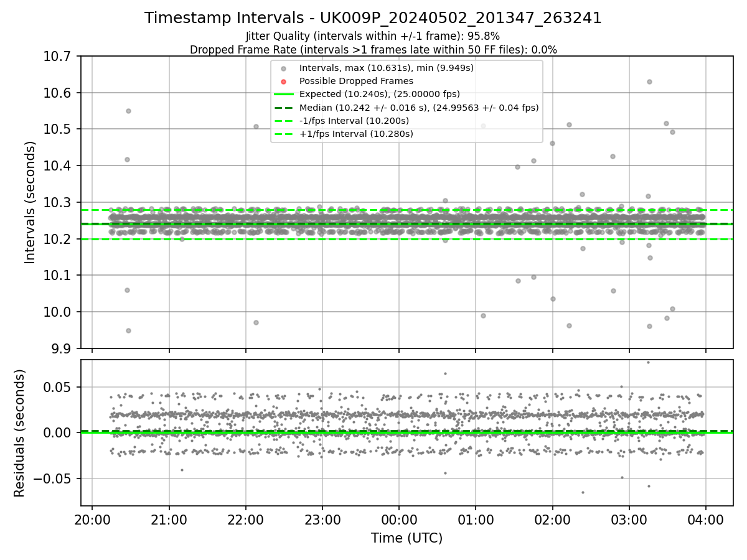This screenshot has width=747, height=560.
Task: Click legend entry Expected (10.240s)
Action: point(380,94)
